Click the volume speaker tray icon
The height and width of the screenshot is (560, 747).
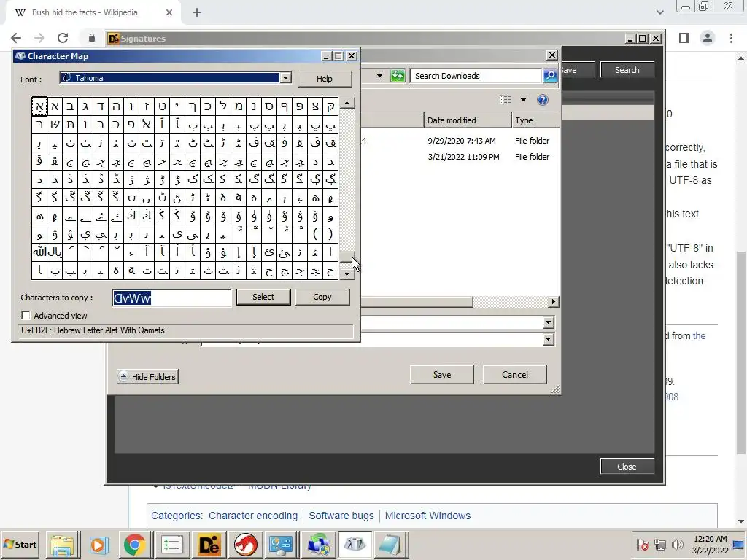pos(677,544)
